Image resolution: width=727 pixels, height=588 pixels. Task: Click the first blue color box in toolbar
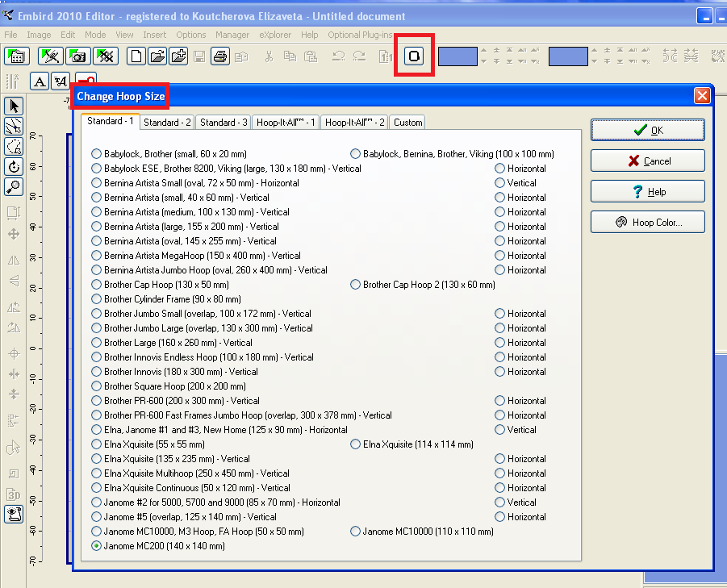[x=458, y=56]
